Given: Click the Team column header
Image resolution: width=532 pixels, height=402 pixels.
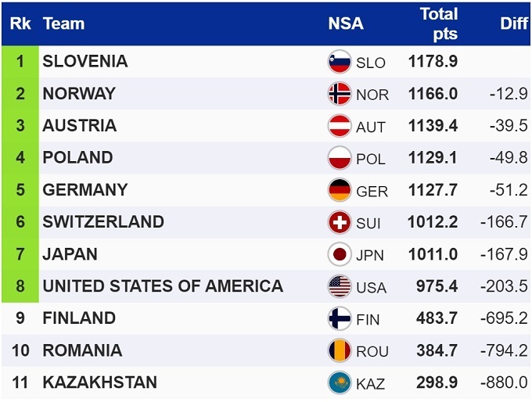Looking at the screenshot, I should pyautogui.click(x=64, y=23).
